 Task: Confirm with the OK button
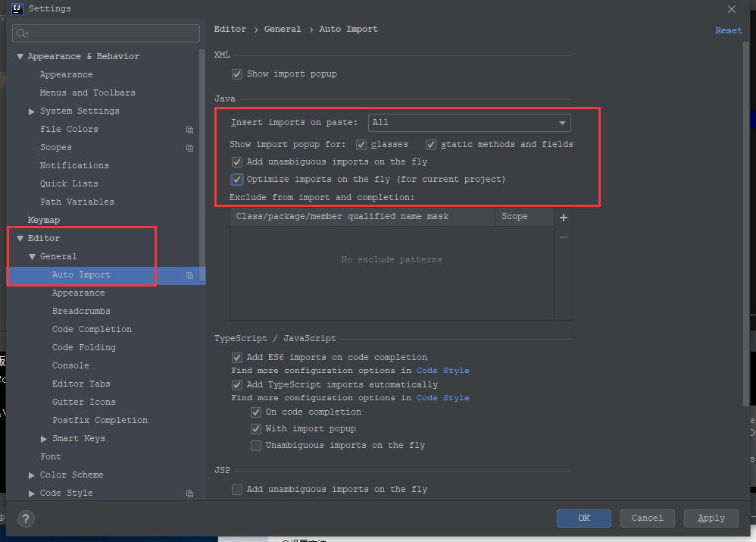click(x=584, y=519)
